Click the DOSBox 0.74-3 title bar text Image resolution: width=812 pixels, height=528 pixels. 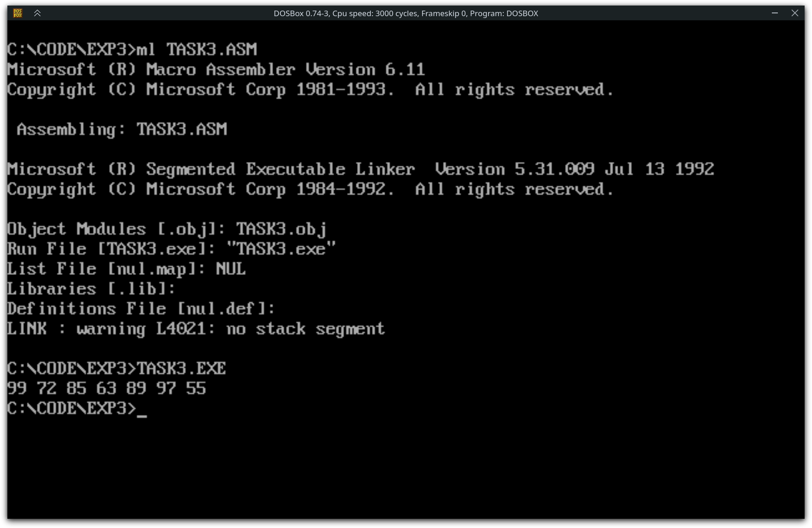click(406, 13)
